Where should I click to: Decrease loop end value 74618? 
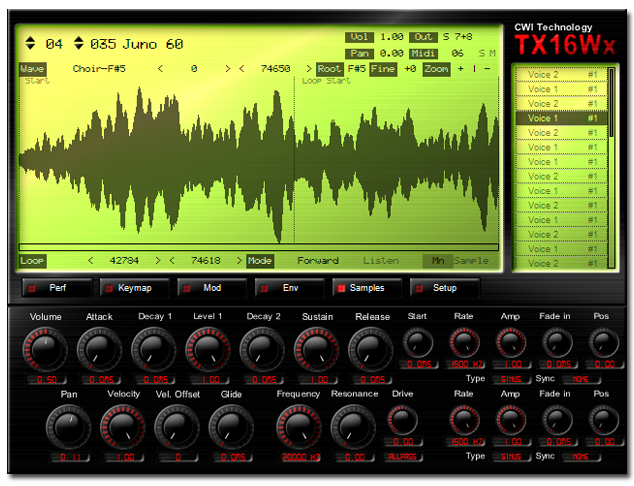click(172, 261)
